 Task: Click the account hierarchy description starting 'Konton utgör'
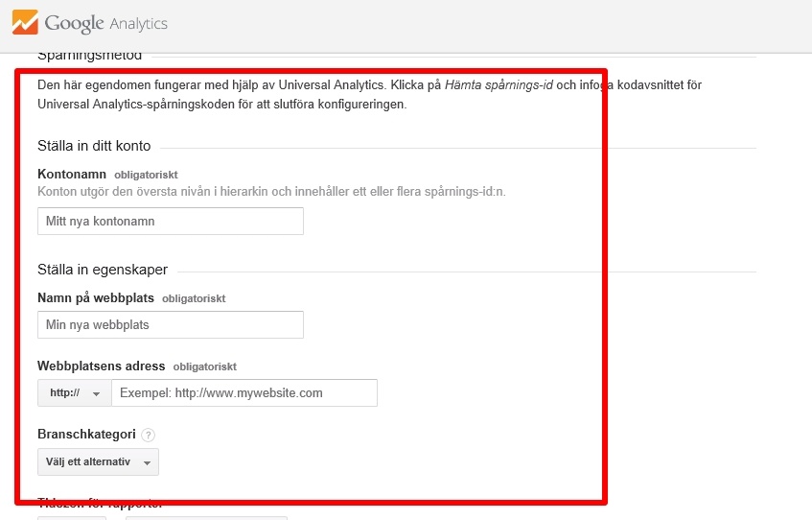point(271,192)
